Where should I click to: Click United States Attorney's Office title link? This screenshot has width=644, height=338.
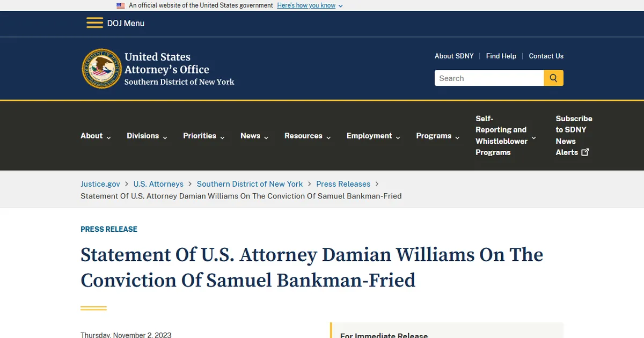[x=179, y=69]
